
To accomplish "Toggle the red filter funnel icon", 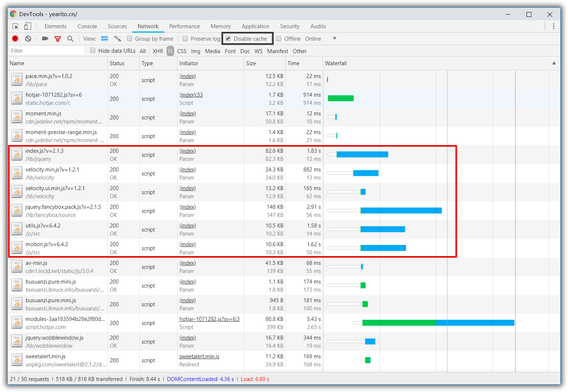I will (58, 38).
